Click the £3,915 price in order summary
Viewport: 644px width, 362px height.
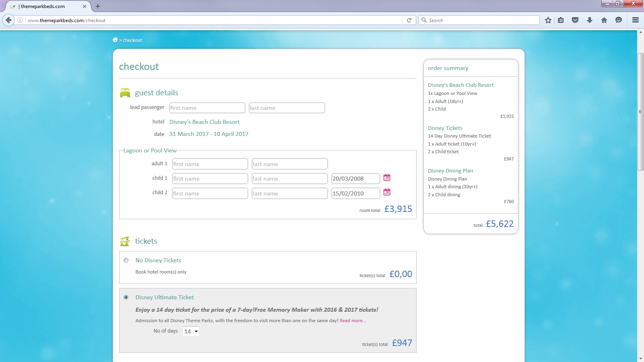[x=507, y=116]
